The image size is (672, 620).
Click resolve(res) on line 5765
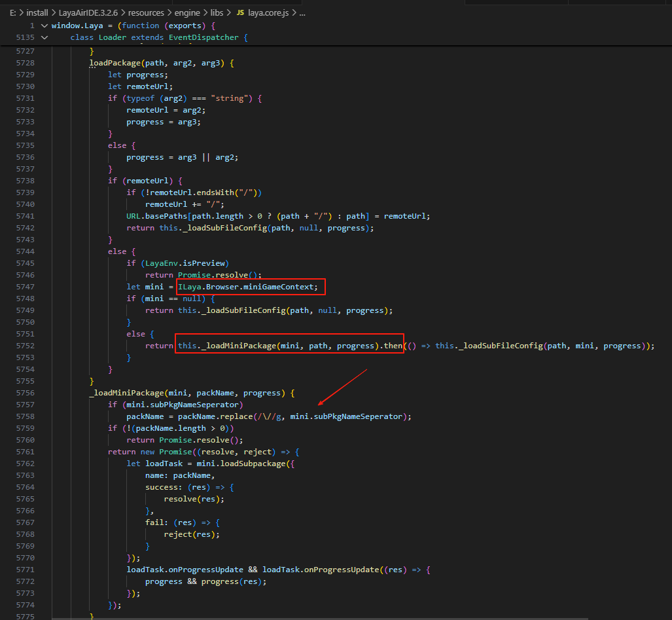[x=192, y=500]
